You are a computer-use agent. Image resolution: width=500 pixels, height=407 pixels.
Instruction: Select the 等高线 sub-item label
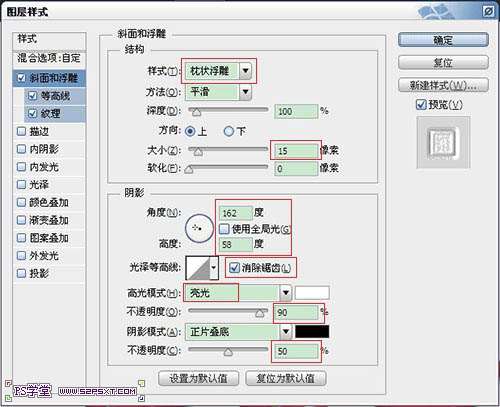pos(55,96)
